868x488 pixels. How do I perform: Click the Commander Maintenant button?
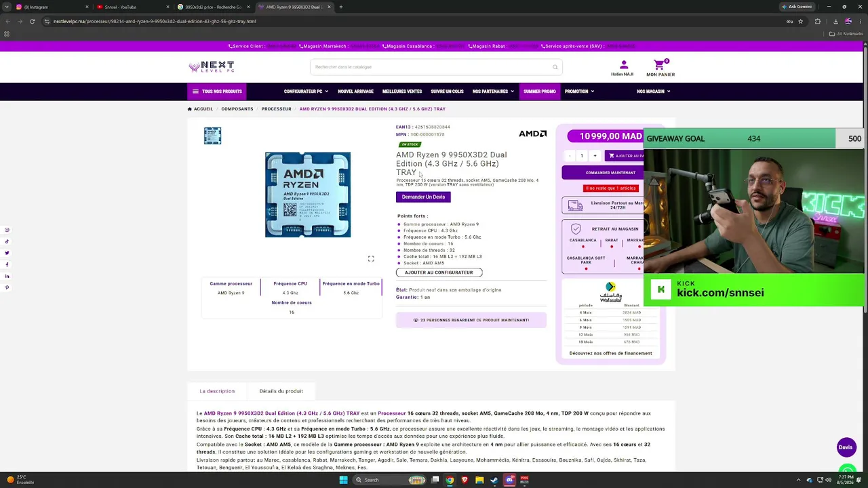pos(602,173)
